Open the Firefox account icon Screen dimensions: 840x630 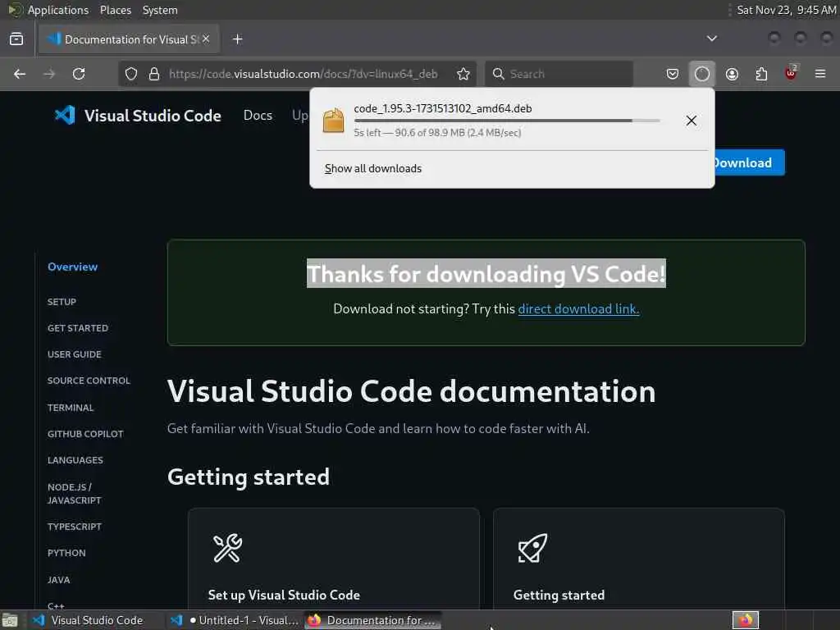pyautogui.click(x=732, y=74)
